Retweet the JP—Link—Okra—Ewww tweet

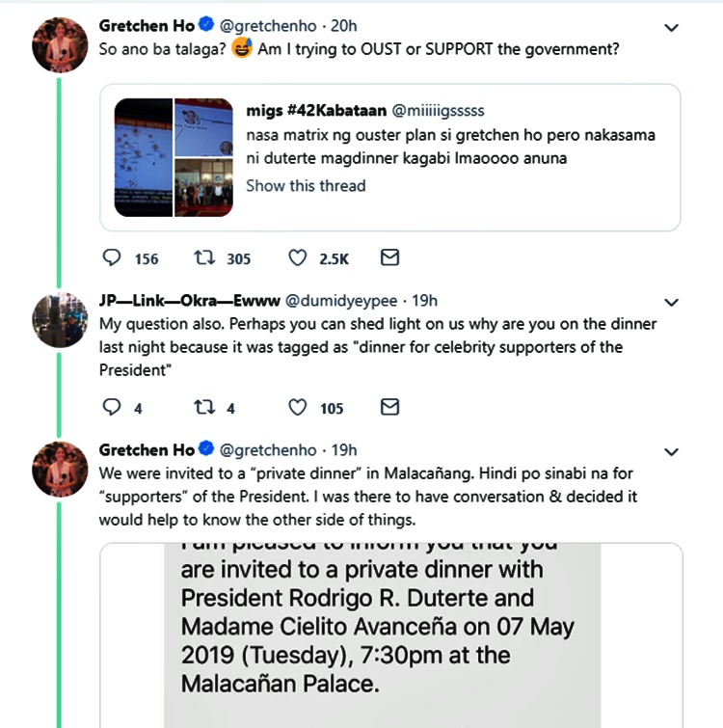(204, 407)
